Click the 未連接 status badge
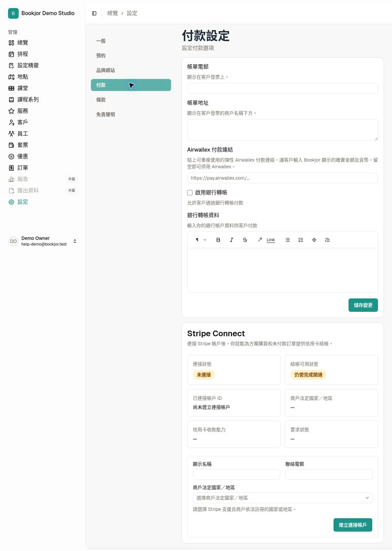 tap(204, 375)
